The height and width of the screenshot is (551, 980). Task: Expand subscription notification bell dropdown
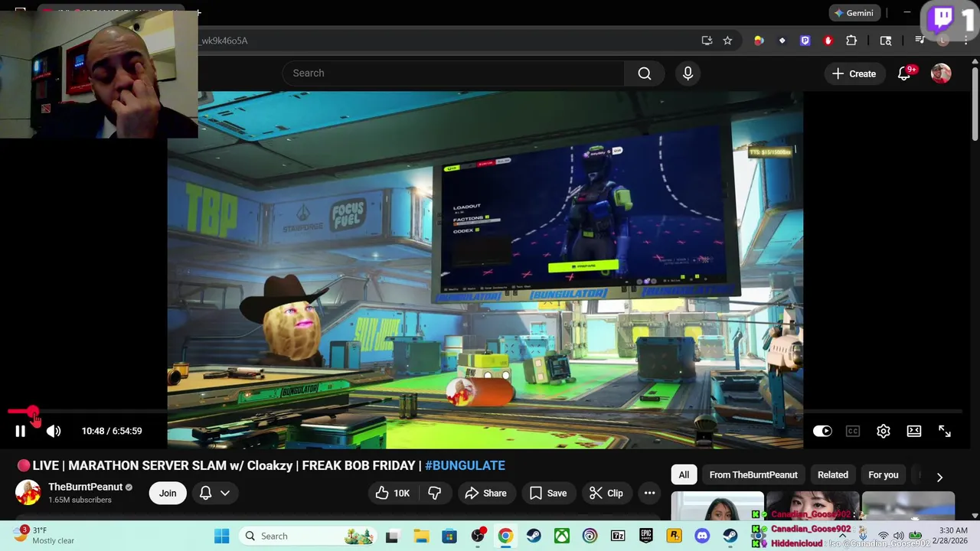(214, 493)
